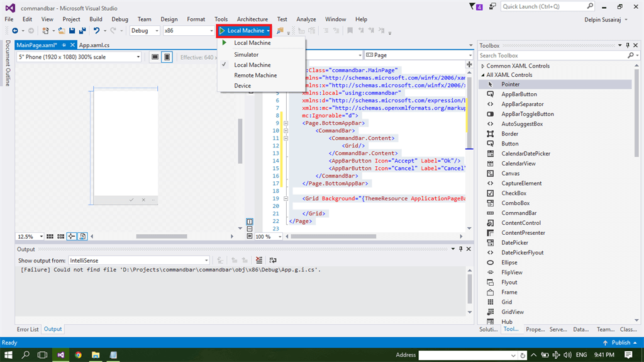Open Visual Studio from the Windows taskbar

tap(60, 354)
